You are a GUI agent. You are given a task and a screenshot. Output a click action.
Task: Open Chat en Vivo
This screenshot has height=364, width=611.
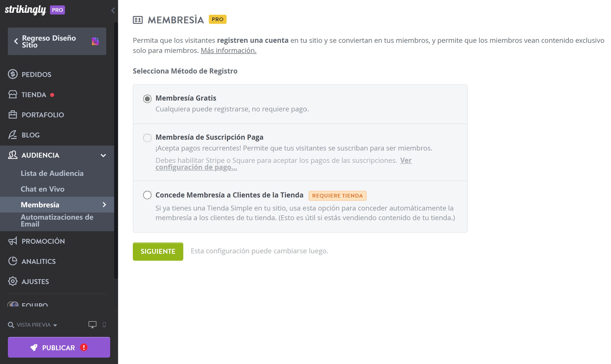pos(43,189)
